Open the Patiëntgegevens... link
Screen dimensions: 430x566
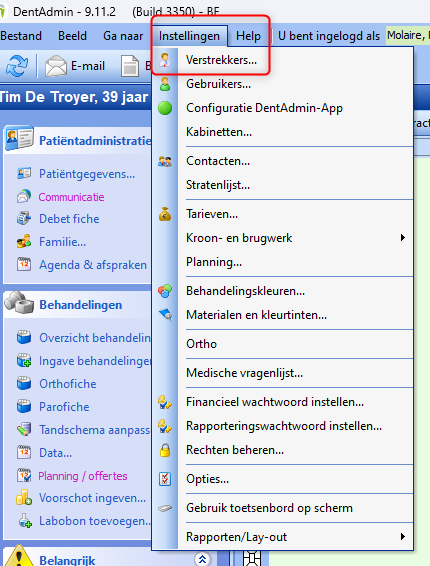pyautogui.click(x=87, y=174)
